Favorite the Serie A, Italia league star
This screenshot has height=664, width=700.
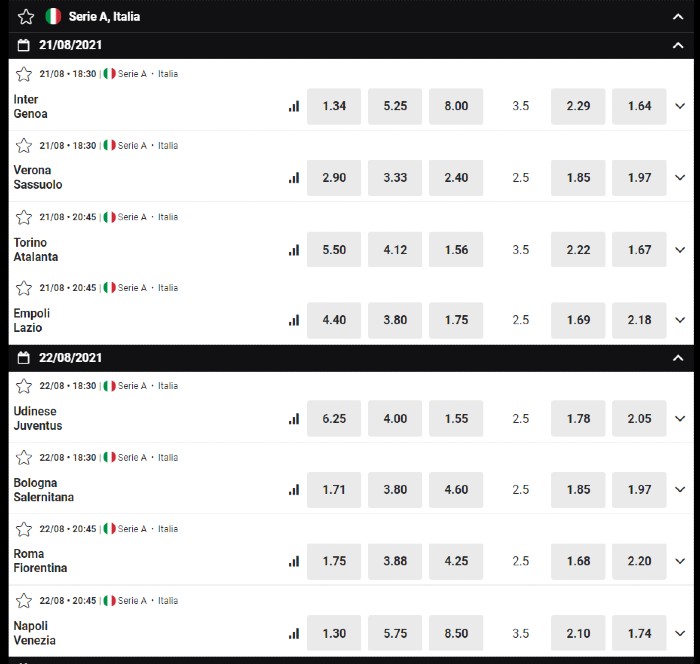click(x=26, y=17)
